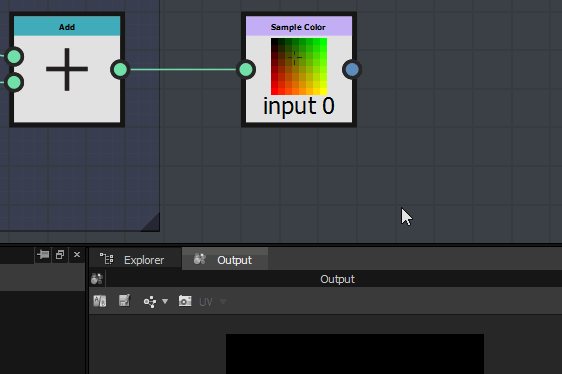Click the Add node's lower input connector
Image resolution: width=562 pixels, height=374 pixels.
14,82
